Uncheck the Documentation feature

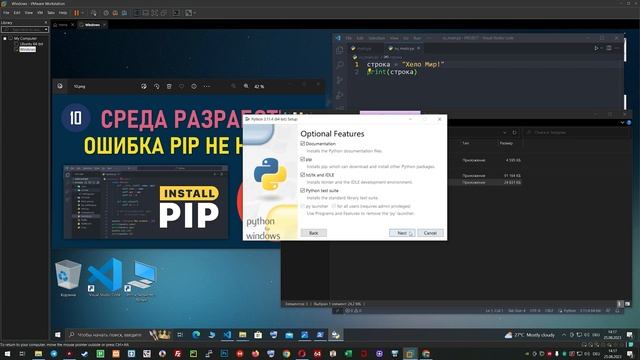click(302, 144)
